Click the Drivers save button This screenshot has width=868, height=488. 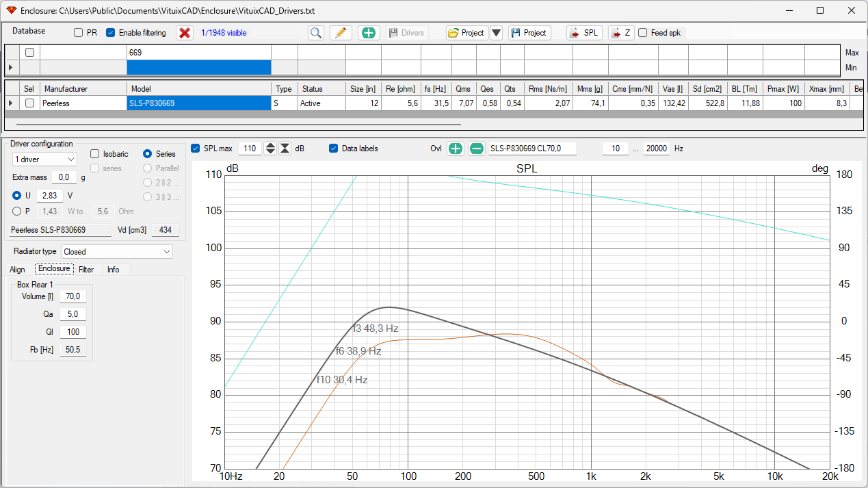(407, 33)
